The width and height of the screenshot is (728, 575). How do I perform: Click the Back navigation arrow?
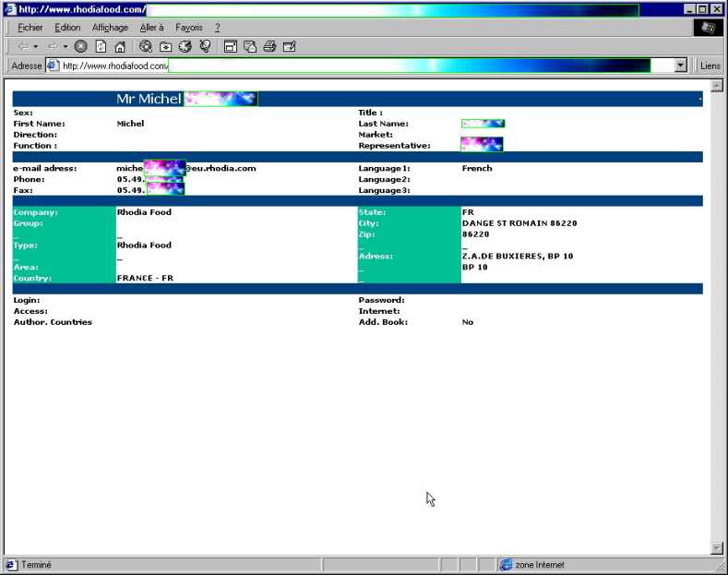23,46
